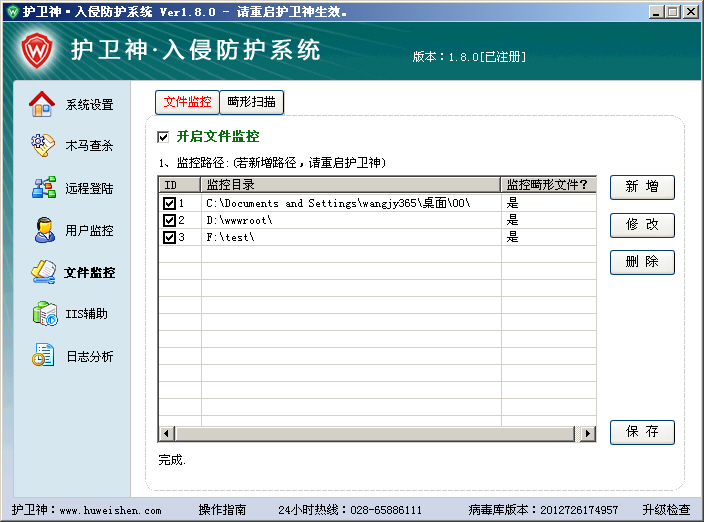This screenshot has width=704, height=522.
Task: Sort by the 监控目录 column header
Action: tap(351, 184)
